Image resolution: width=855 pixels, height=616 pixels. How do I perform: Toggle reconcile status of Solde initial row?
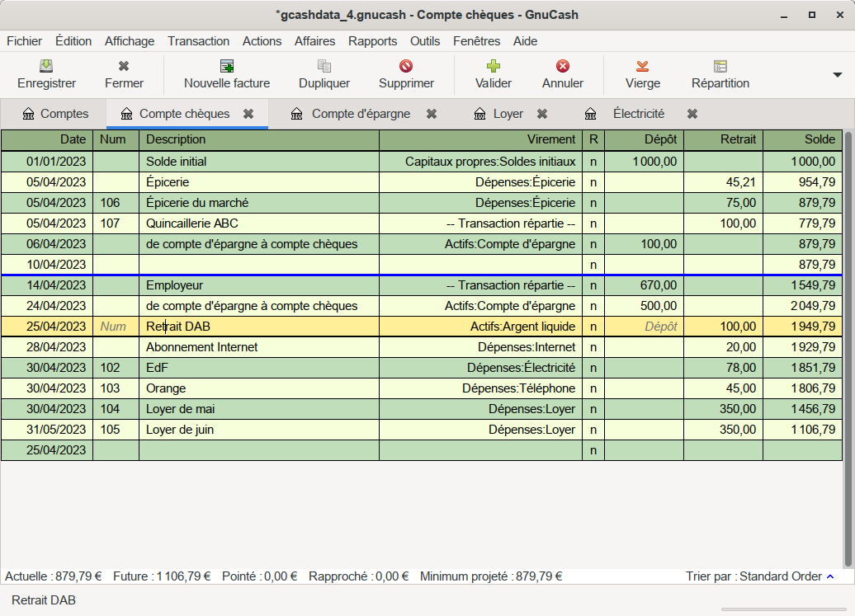point(593,162)
